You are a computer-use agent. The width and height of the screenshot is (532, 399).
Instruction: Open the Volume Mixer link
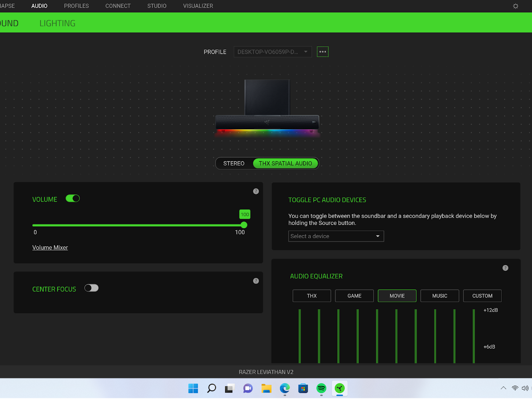click(50, 248)
